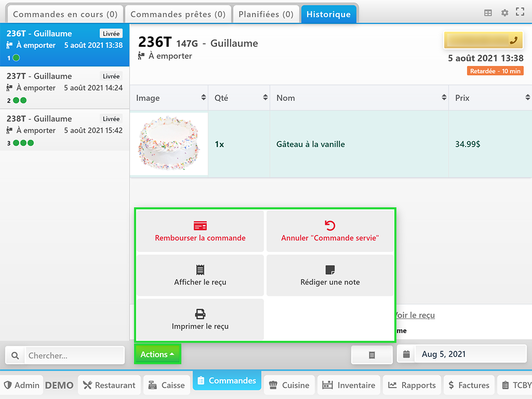Sort by the Qté column header
Screen dimensions: 532x399
[239, 98]
